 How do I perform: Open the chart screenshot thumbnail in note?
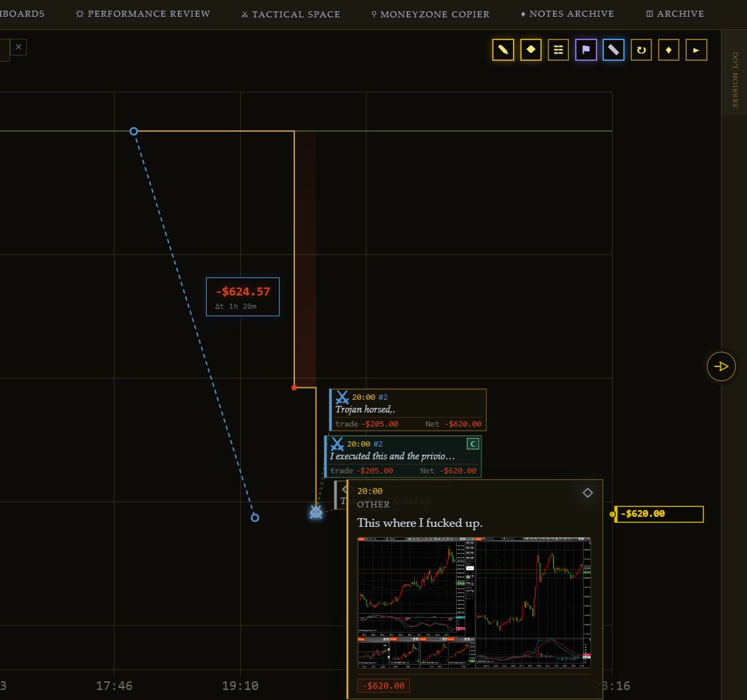[x=474, y=602]
